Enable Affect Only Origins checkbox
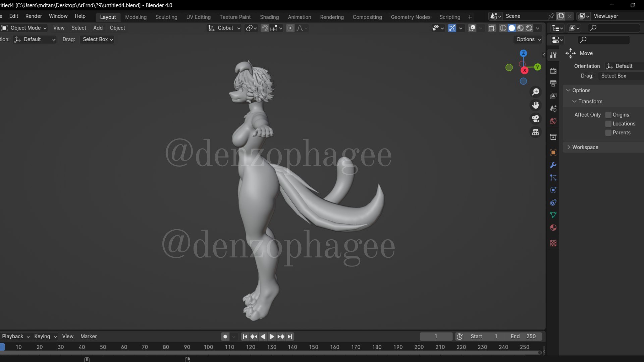The height and width of the screenshot is (362, 644). tap(608, 115)
